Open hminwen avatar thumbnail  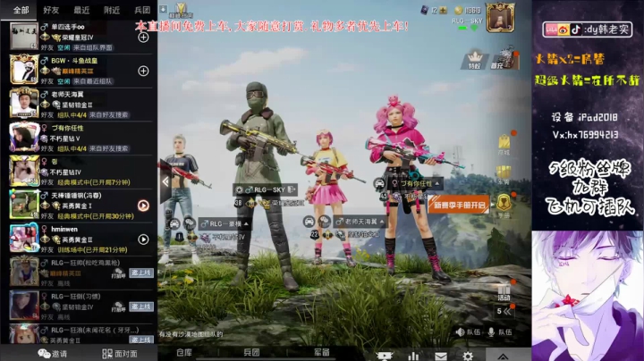[x=24, y=238]
